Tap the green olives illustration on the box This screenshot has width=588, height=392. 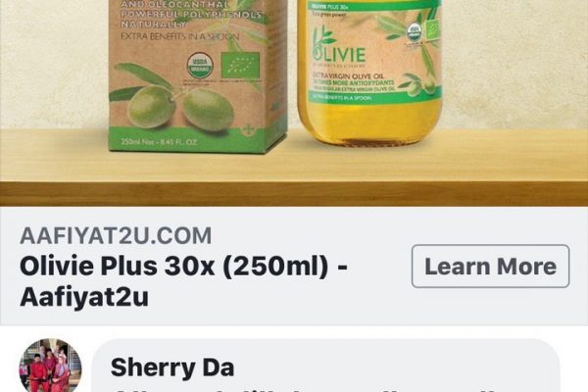[178, 104]
